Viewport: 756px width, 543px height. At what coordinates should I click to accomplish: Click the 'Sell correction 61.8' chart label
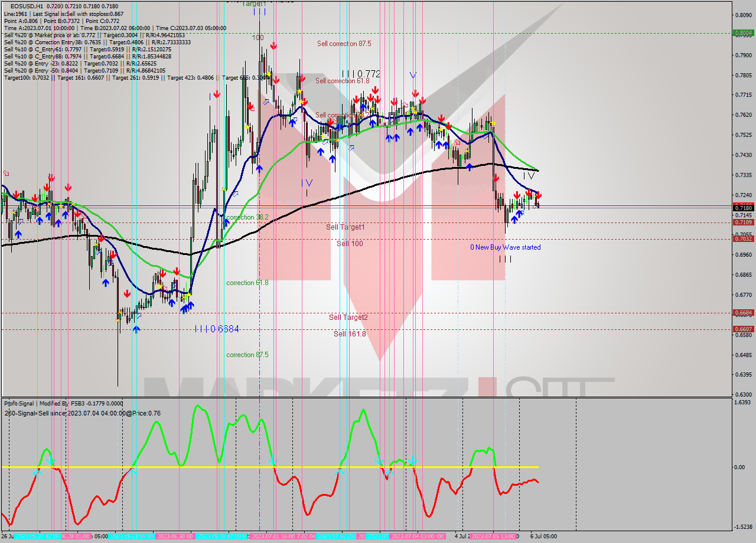pyautogui.click(x=342, y=81)
